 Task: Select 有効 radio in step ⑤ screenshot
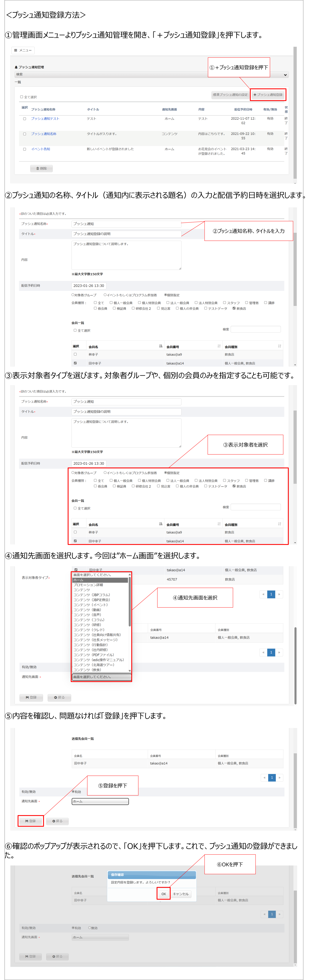(x=73, y=791)
